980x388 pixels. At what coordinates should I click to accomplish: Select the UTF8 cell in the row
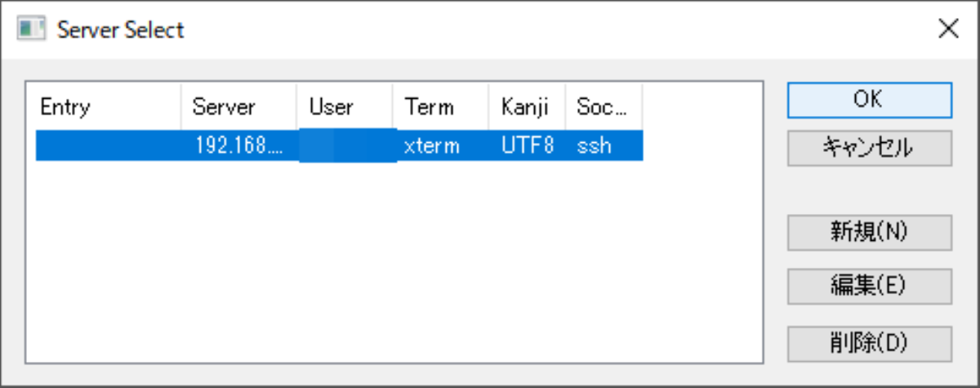click(528, 146)
